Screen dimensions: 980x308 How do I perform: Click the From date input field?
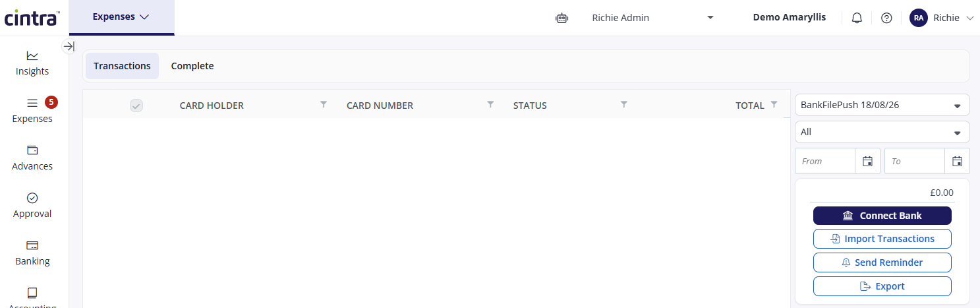pyautogui.click(x=825, y=161)
